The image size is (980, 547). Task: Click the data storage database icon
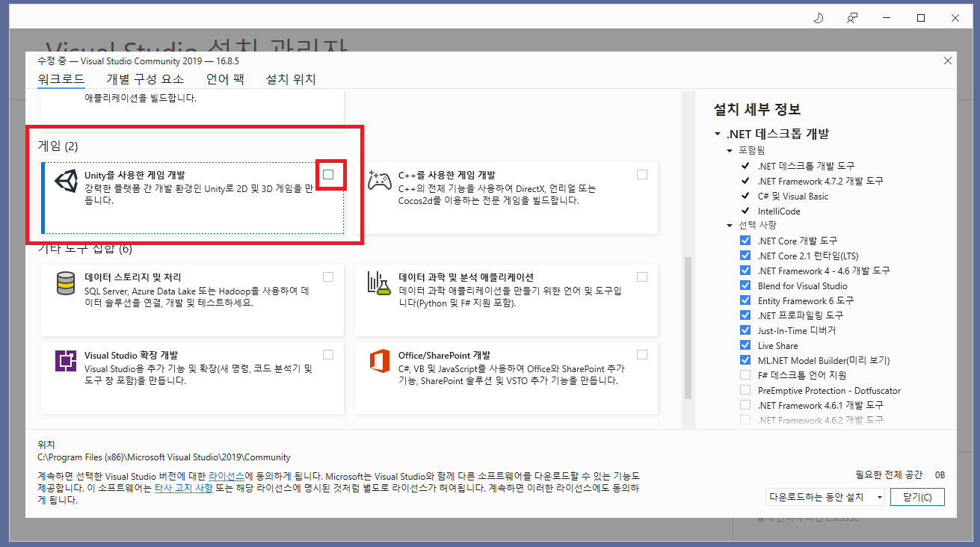tap(66, 284)
